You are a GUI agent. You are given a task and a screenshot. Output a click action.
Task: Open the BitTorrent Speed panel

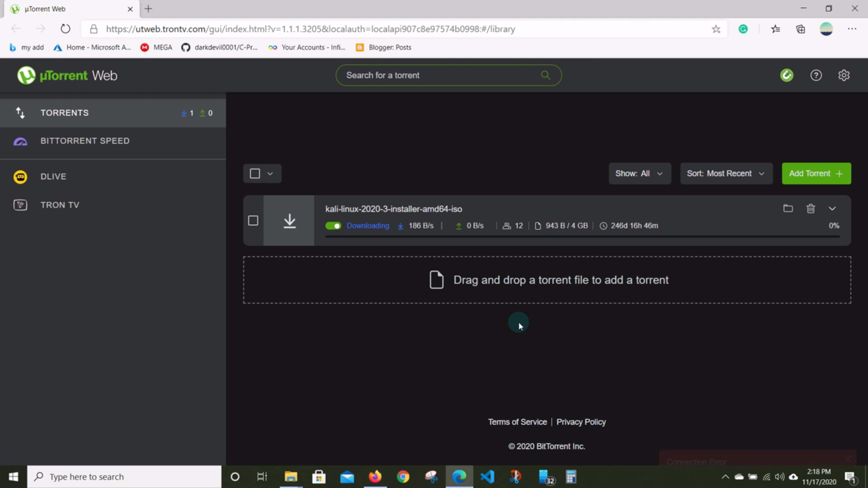pos(85,141)
